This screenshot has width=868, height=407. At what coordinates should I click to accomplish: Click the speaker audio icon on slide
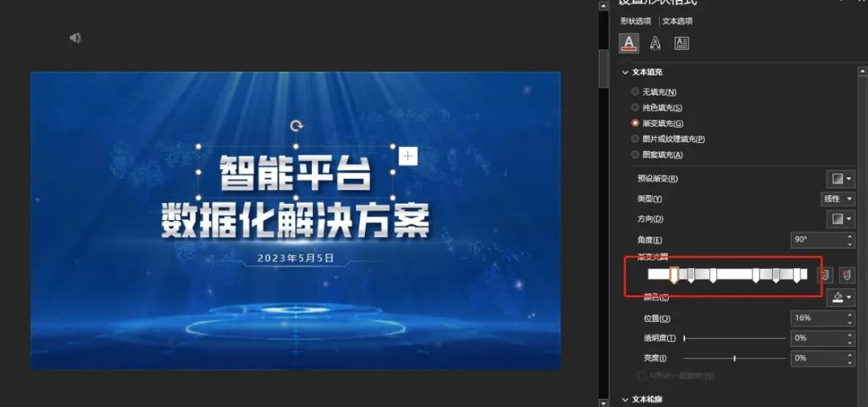76,38
